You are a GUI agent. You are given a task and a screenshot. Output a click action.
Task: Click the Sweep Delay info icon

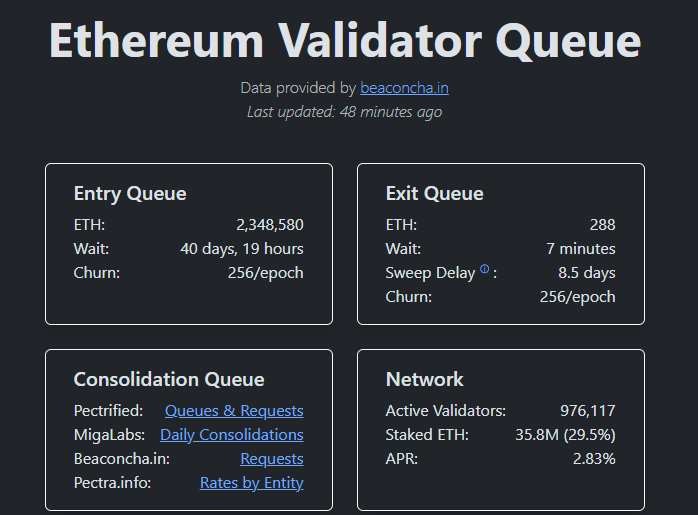[x=485, y=269]
